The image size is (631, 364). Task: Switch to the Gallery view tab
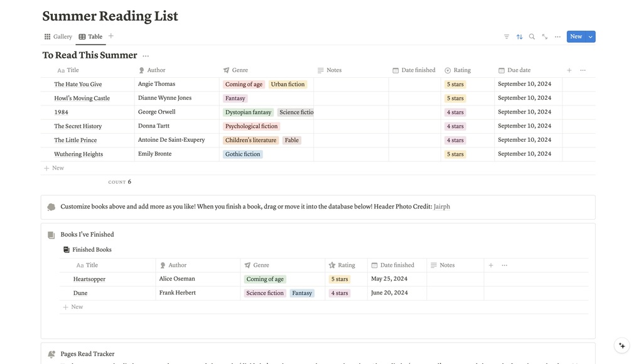pos(58,36)
